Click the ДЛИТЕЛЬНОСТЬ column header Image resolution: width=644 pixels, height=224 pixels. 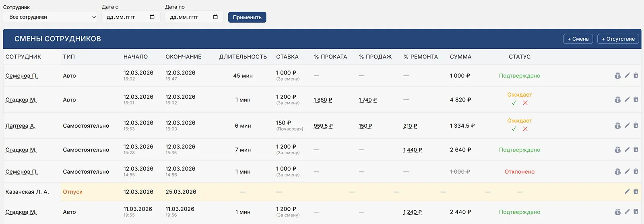click(243, 57)
